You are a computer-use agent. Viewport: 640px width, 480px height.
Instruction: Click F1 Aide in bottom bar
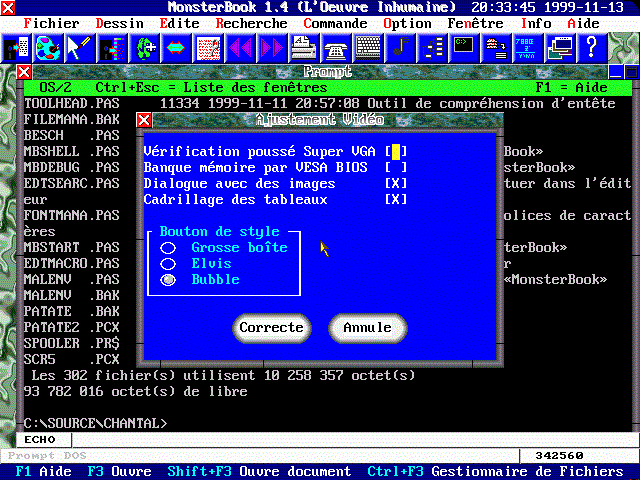(x=43, y=472)
